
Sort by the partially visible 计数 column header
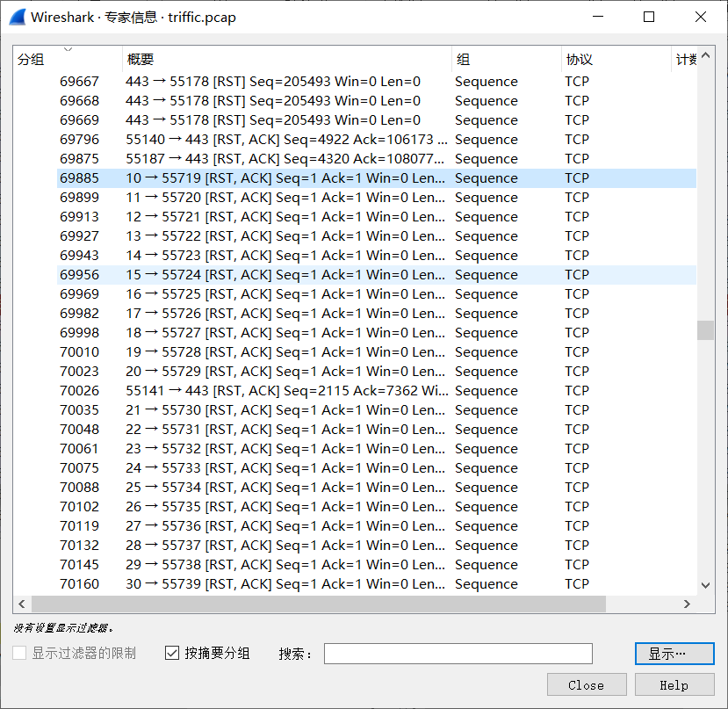684,59
